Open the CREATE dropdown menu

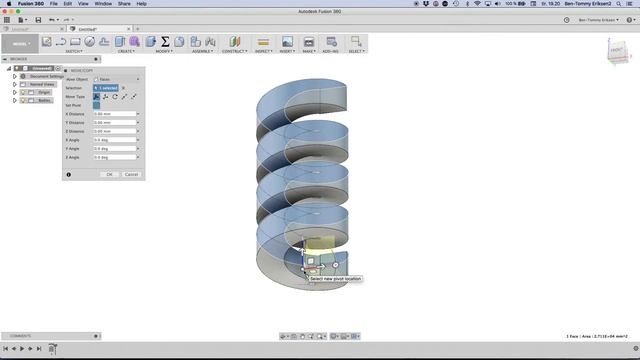pyautogui.click(x=126, y=51)
